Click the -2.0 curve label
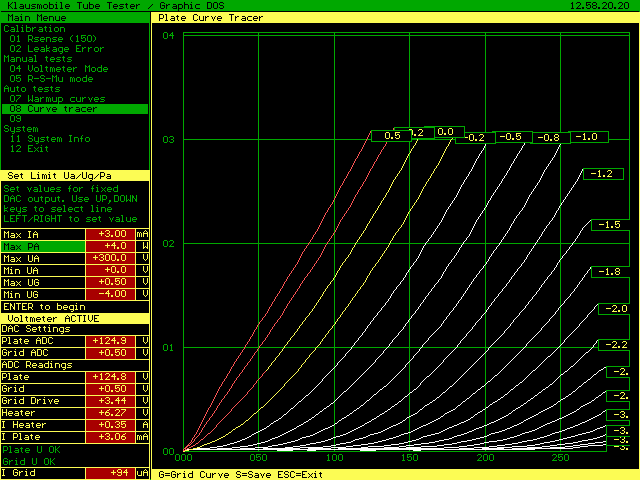Image resolution: width=640 pixels, height=480 pixels. point(614,309)
